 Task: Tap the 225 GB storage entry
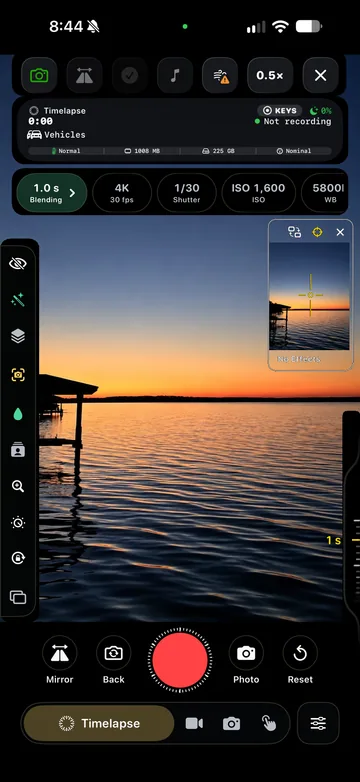click(218, 151)
